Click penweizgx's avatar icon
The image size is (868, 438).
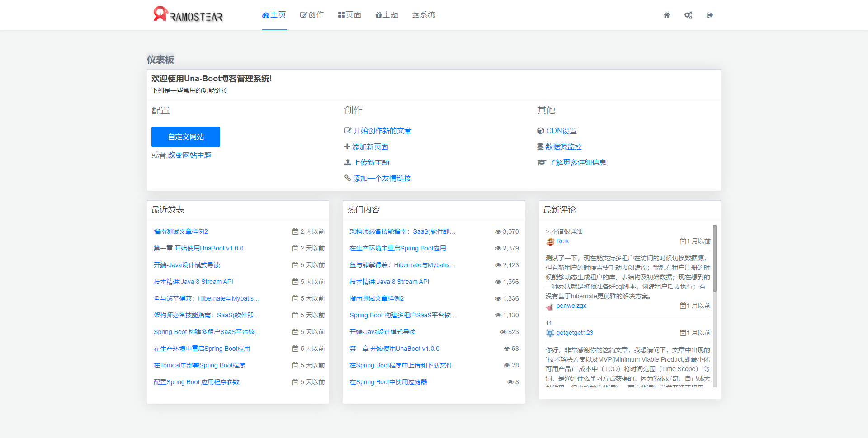coord(550,306)
